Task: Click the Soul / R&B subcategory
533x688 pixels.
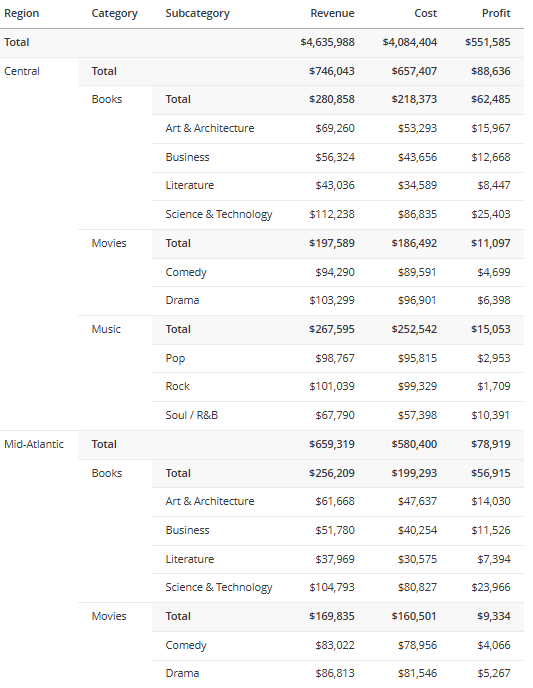Action: (x=192, y=415)
